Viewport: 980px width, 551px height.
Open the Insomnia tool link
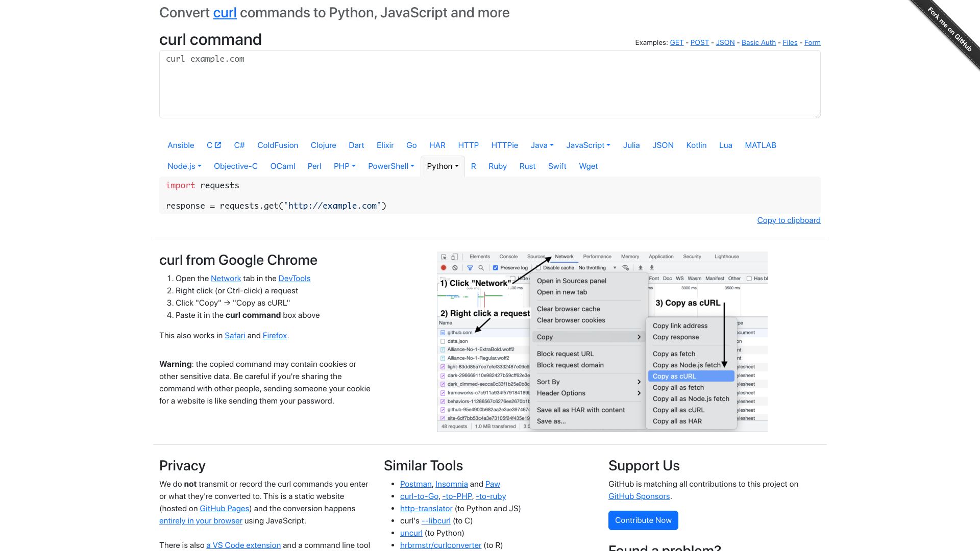(x=451, y=484)
